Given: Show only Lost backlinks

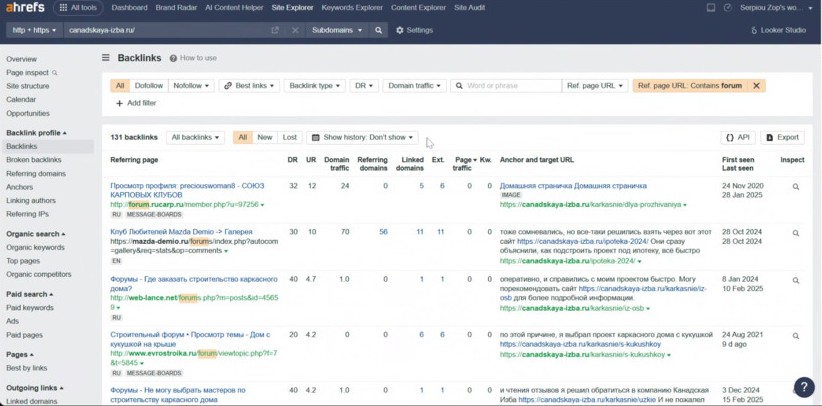Looking at the screenshot, I should (x=290, y=137).
